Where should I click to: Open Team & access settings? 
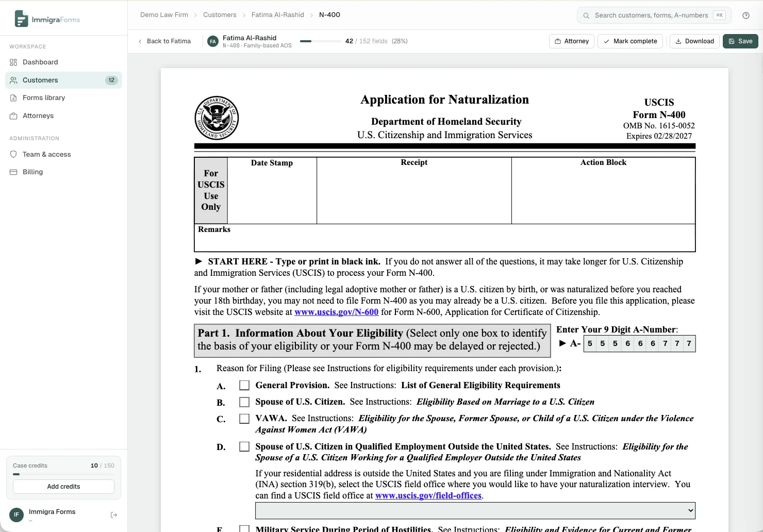(x=63, y=155)
